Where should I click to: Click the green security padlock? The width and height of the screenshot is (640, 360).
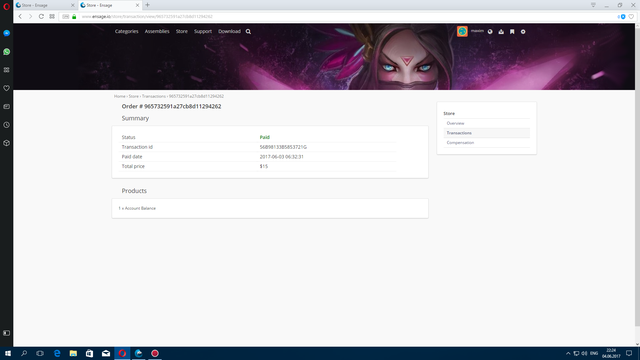(74, 16)
